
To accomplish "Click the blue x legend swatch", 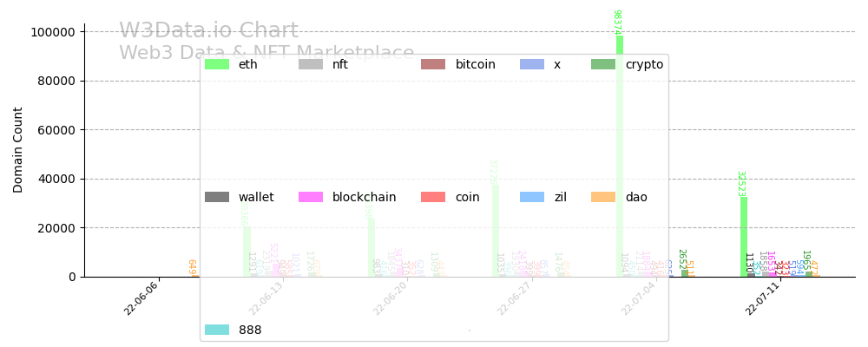I will (x=531, y=64).
